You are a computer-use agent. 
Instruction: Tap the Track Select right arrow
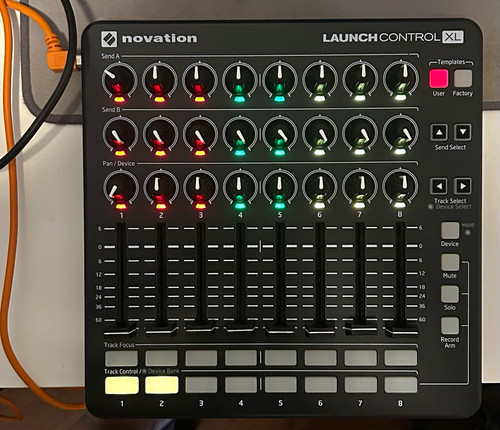coord(463,186)
